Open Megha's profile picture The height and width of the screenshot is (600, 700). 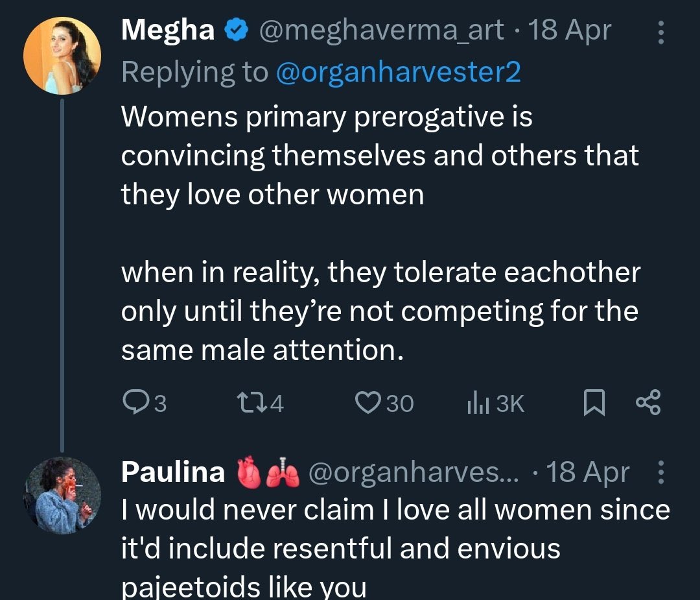pyautogui.click(x=62, y=56)
